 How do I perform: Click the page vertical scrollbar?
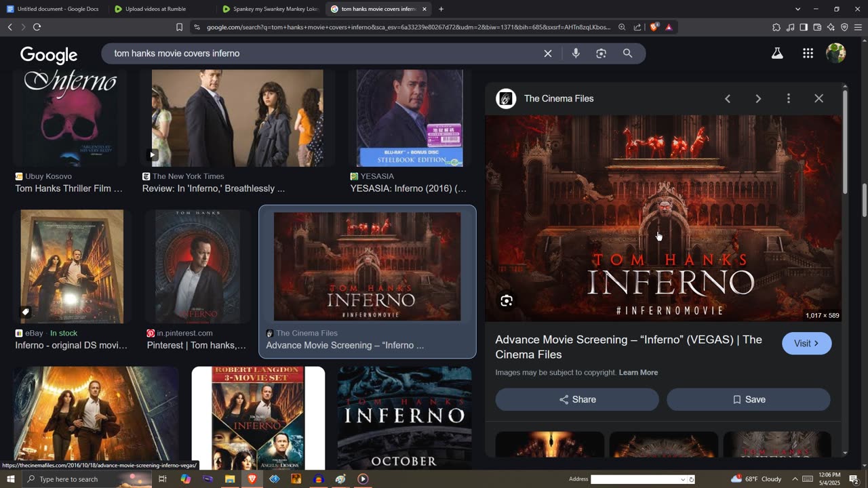coord(864,200)
